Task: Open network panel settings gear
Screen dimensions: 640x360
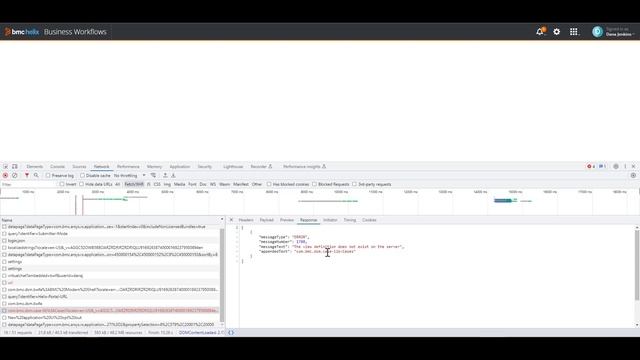Action: point(633,176)
